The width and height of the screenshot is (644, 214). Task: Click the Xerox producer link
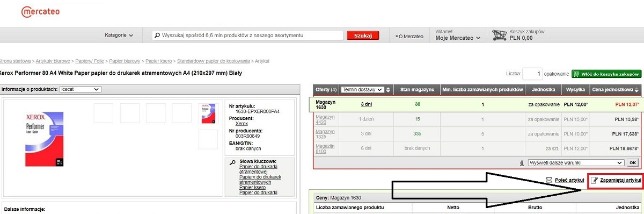pyautogui.click(x=241, y=124)
